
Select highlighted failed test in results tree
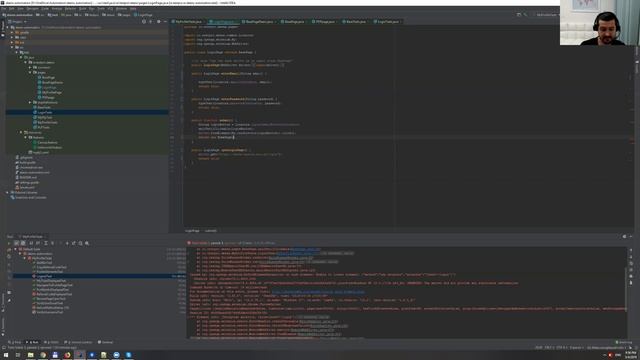(100, 276)
